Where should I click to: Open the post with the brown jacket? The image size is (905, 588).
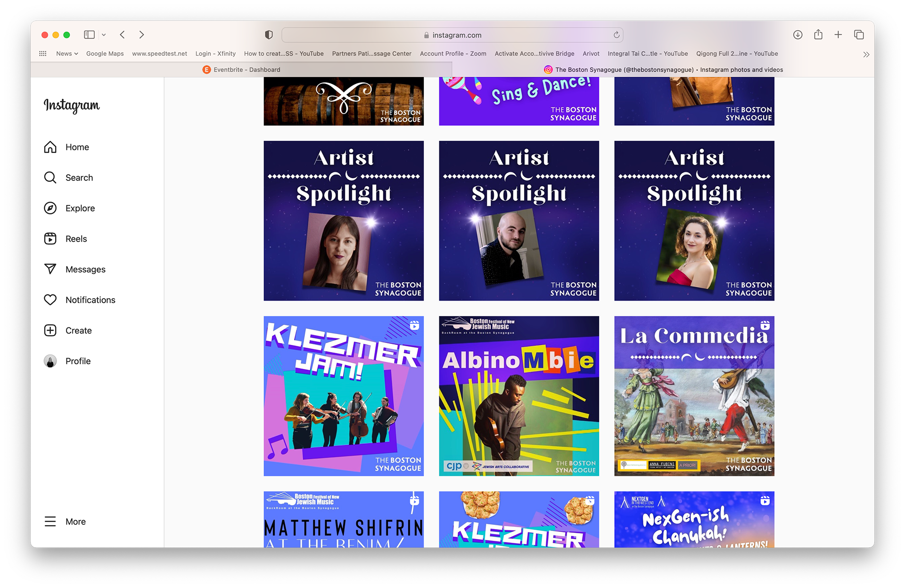coord(694,101)
